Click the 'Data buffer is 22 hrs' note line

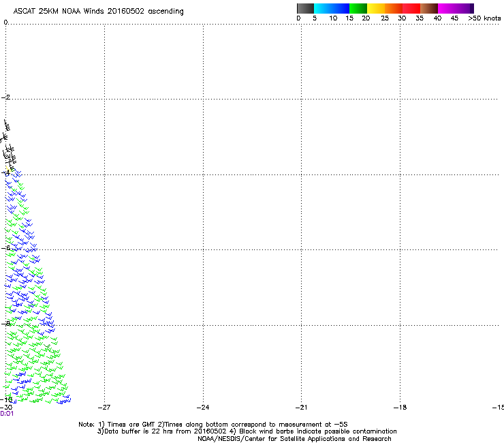tap(247, 431)
